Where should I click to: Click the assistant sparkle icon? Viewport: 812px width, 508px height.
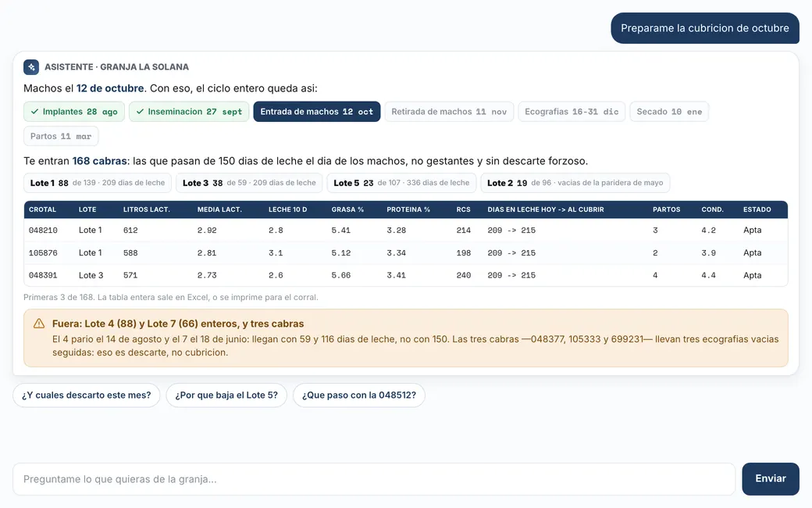pyautogui.click(x=31, y=67)
